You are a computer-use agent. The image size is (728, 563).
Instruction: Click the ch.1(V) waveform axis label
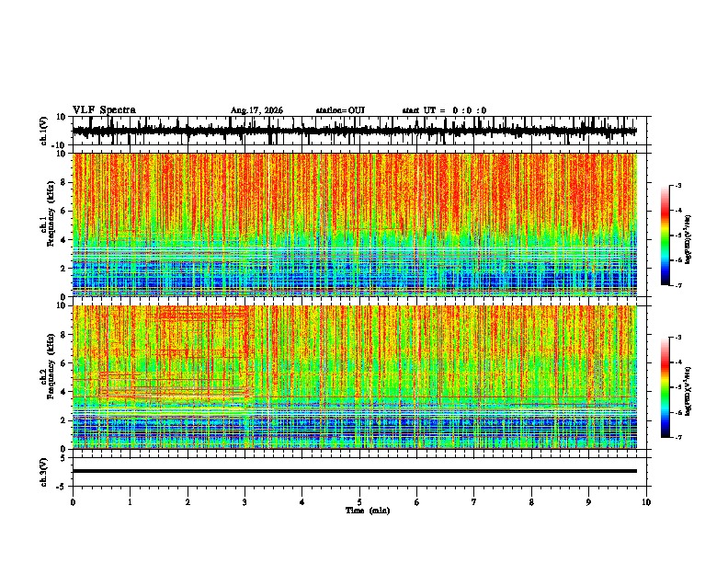coord(44,131)
